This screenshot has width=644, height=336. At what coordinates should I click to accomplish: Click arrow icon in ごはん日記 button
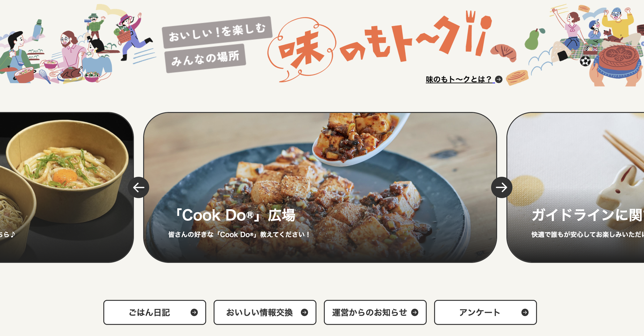click(x=194, y=312)
